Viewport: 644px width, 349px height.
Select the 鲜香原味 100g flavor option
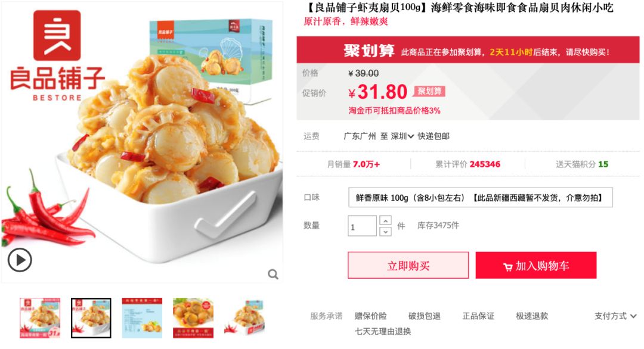click(x=480, y=198)
